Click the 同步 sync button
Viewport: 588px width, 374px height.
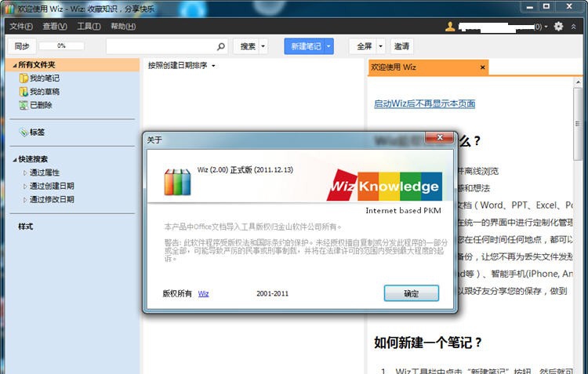22,46
